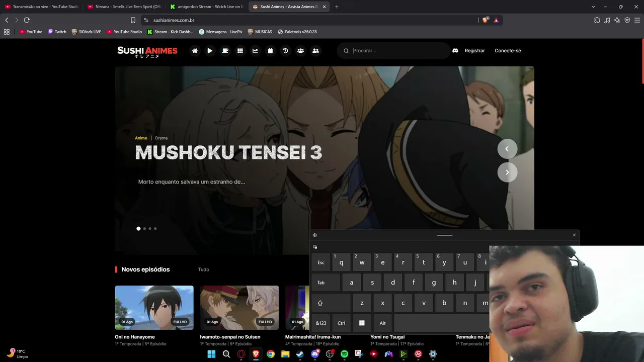Open the trending chart icon in navigation
644x362 pixels.
click(x=255, y=51)
